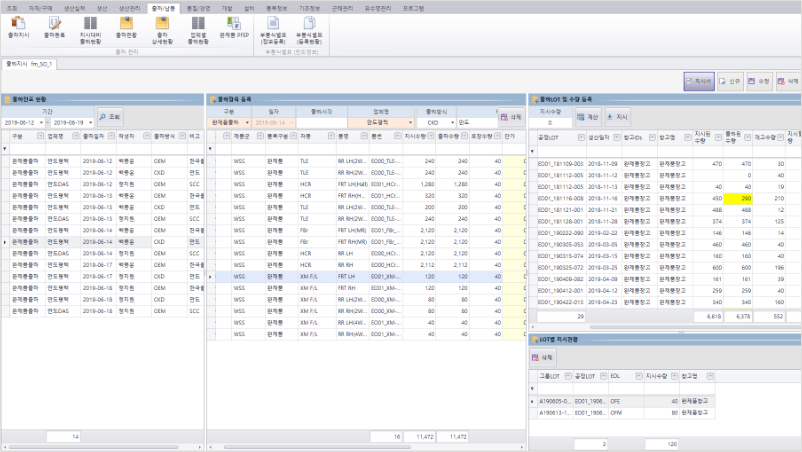Open the 출하방식 CKD combo box
This screenshot has height=452, width=802.
(x=436, y=123)
